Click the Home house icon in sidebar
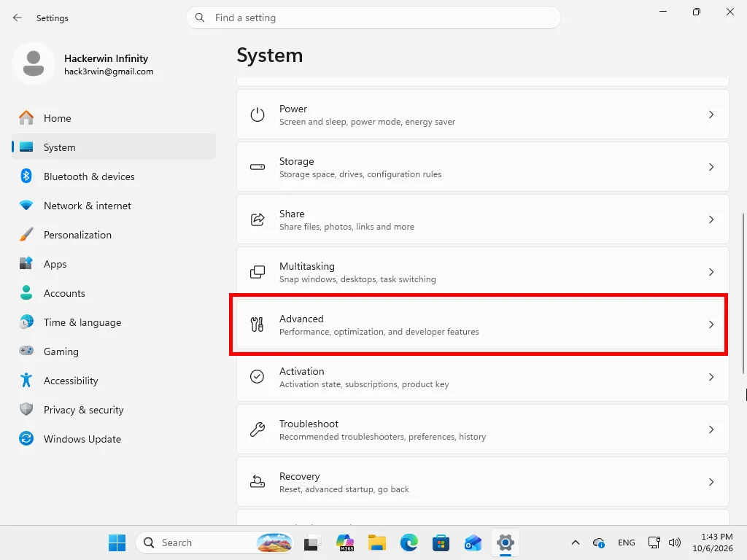Viewport: 747px width, 560px height. coord(26,117)
